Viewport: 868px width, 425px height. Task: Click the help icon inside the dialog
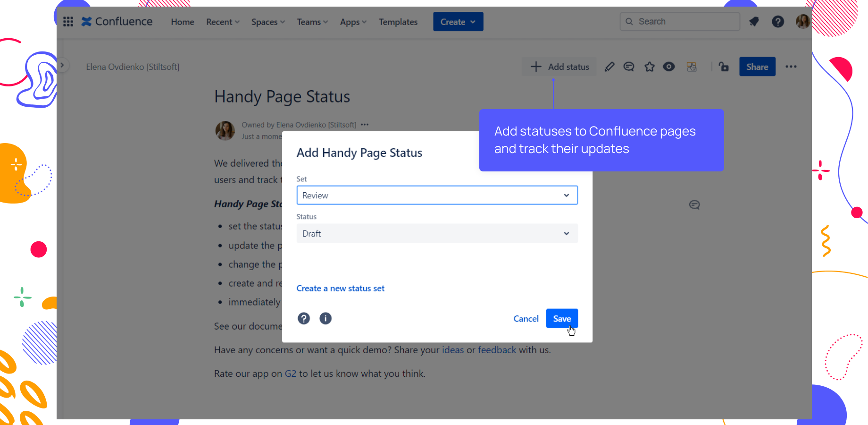(x=303, y=318)
